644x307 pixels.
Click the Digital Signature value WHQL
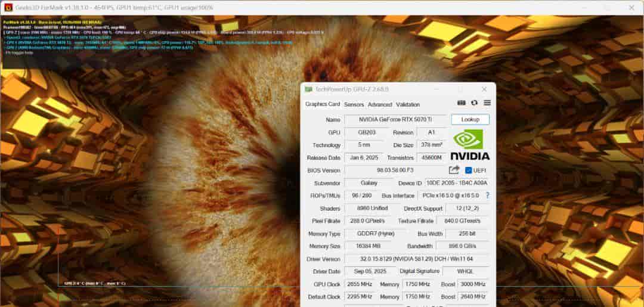coord(466,271)
